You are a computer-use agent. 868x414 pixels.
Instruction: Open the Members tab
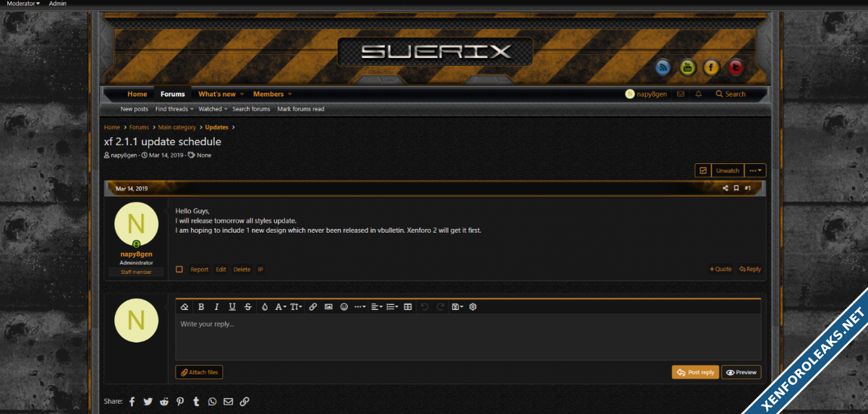tap(268, 94)
